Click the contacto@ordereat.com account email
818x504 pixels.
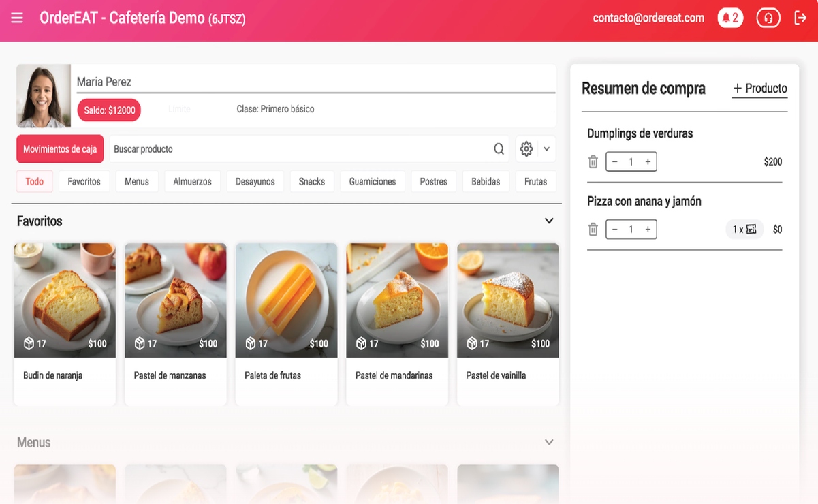(648, 18)
